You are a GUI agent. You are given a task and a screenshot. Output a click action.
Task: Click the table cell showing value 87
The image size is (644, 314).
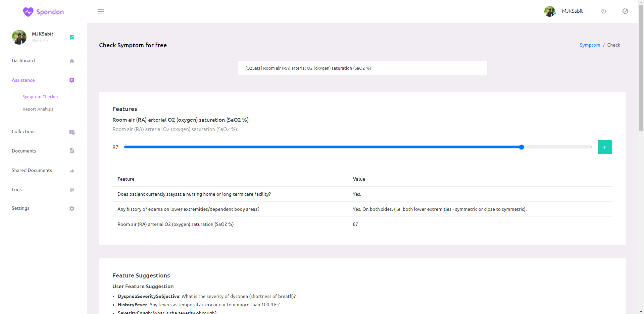355,224
